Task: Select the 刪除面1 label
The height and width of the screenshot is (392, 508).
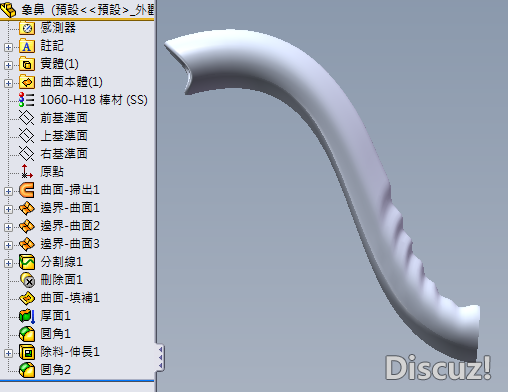Action: (61, 280)
